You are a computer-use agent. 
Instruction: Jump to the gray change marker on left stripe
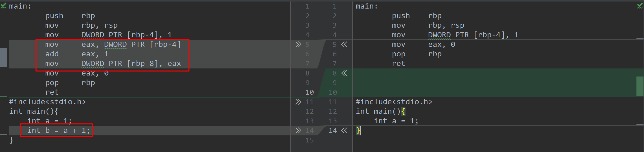pos(4,57)
